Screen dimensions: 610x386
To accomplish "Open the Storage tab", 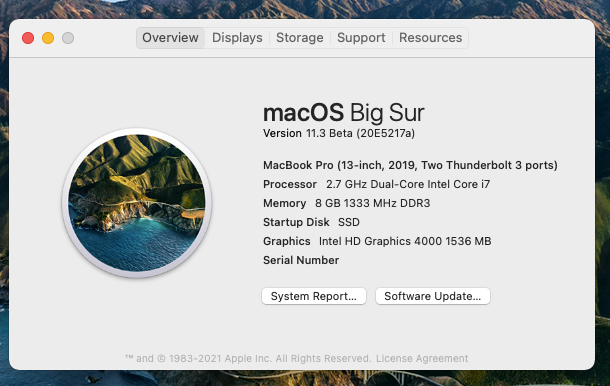I will coord(300,38).
